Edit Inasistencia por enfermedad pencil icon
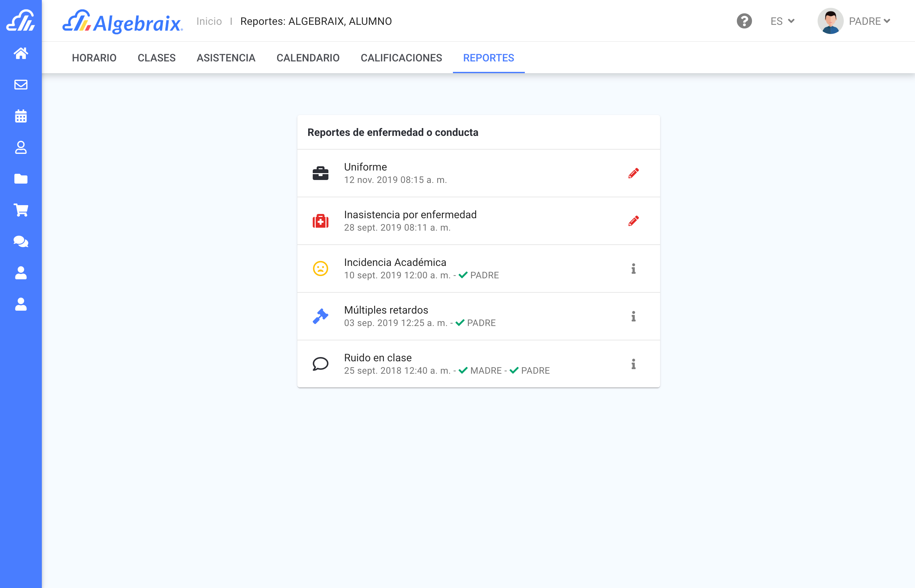Viewport: 915px width, 588px height. pyautogui.click(x=633, y=221)
